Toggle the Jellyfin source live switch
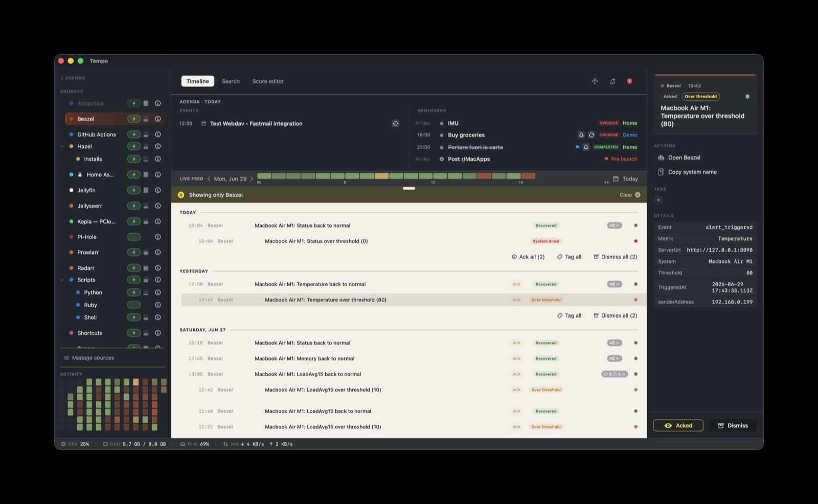This screenshot has width=818, height=504. click(134, 190)
